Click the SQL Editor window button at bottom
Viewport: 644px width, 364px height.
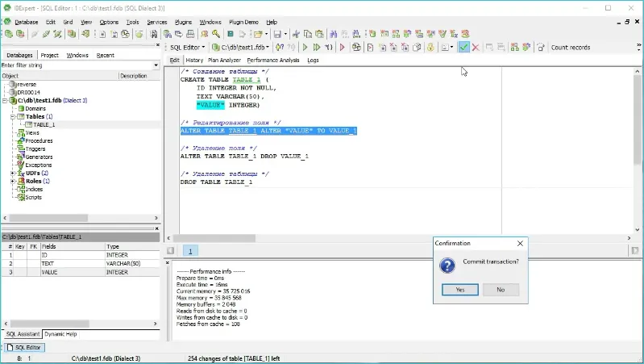(x=24, y=348)
